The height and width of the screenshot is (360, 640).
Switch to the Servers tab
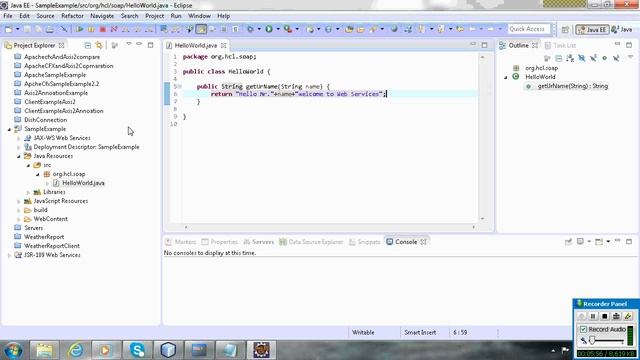(259, 242)
